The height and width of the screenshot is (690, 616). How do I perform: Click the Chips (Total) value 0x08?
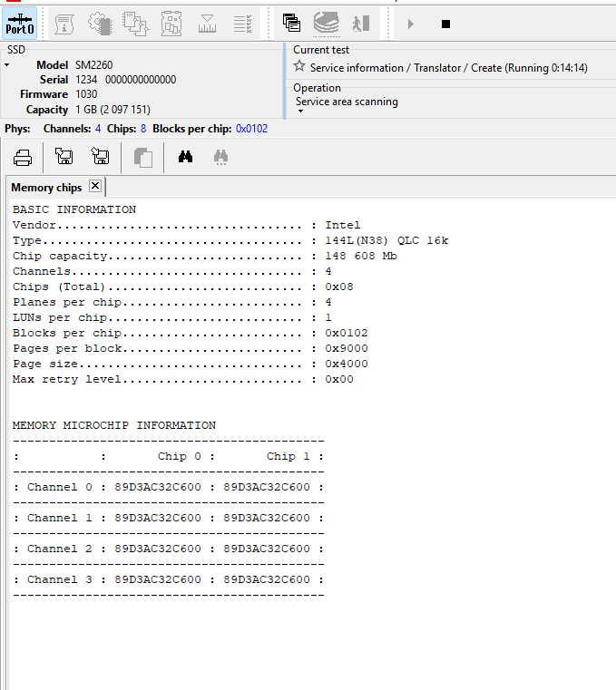pyautogui.click(x=339, y=287)
